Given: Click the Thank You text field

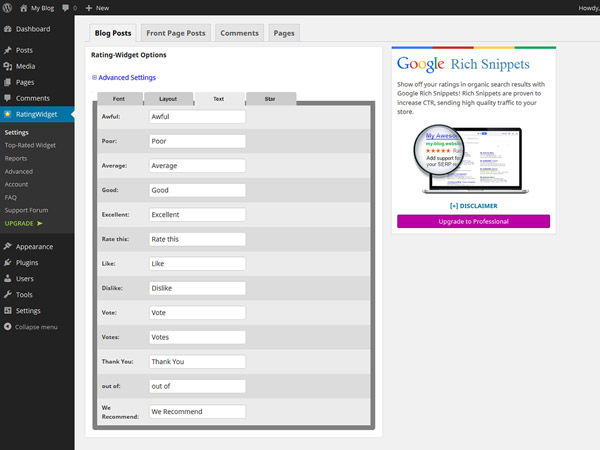Looking at the screenshot, I should click(197, 362).
